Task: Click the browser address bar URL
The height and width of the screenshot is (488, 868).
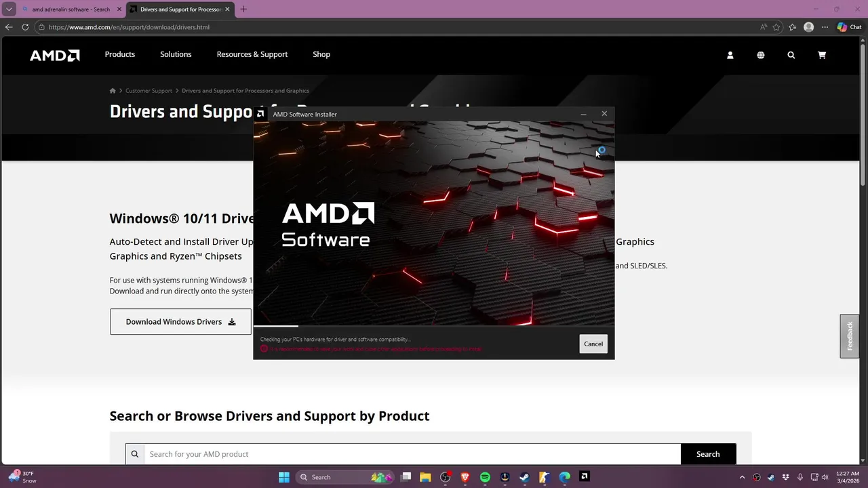Action: tap(129, 27)
